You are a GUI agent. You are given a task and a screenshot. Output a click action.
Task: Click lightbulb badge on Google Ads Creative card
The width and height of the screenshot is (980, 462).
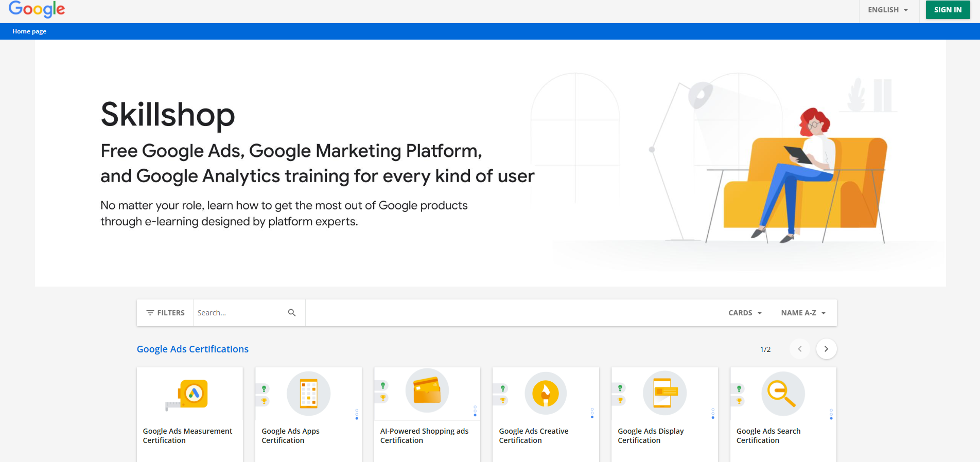[x=503, y=388]
